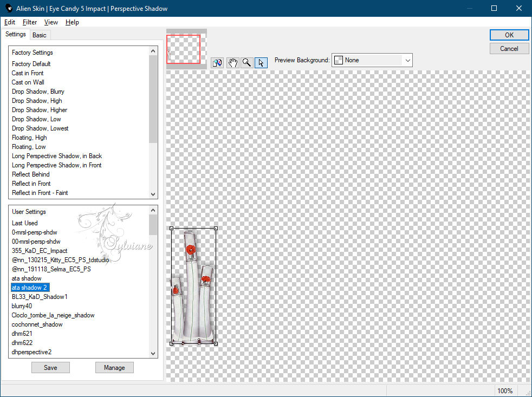Confirm with the OK button
Image resolution: width=532 pixels, height=397 pixels.
[x=509, y=35]
